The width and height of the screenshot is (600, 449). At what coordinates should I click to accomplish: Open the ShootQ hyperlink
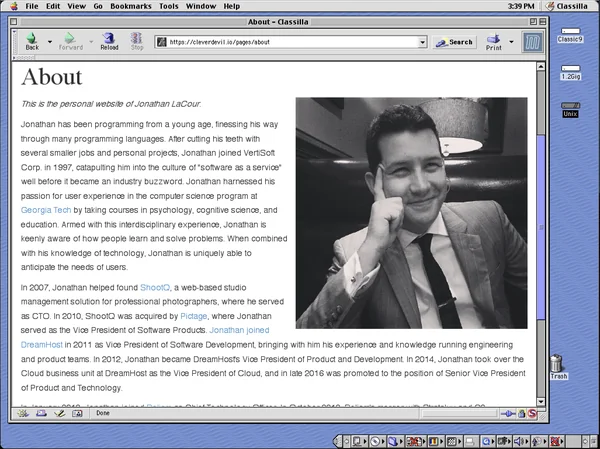click(154, 287)
